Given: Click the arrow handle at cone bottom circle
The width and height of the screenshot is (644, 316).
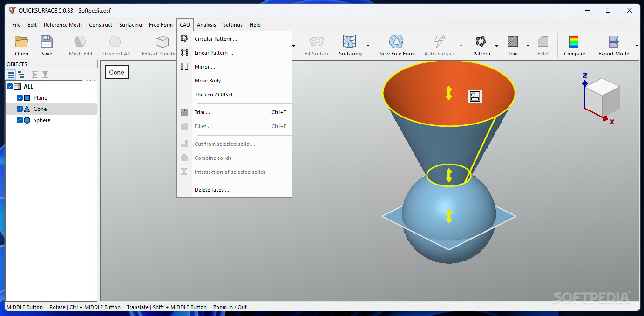Looking at the screenshot, I should 449,175.
